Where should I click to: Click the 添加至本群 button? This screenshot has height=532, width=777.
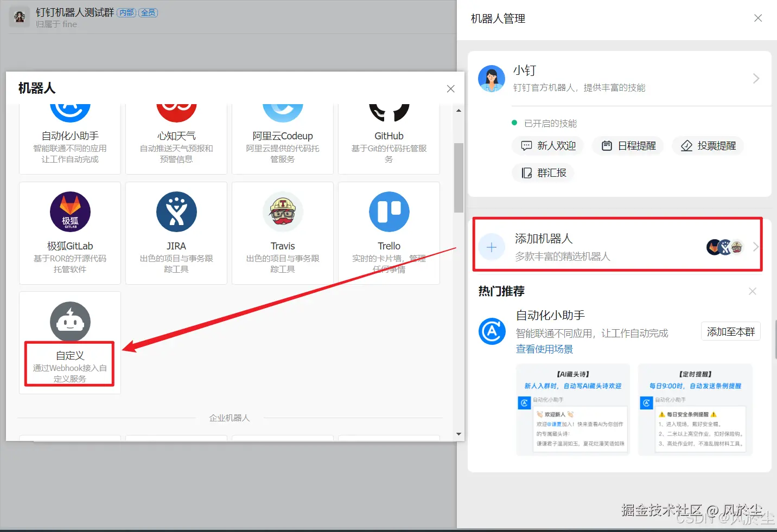730,331
